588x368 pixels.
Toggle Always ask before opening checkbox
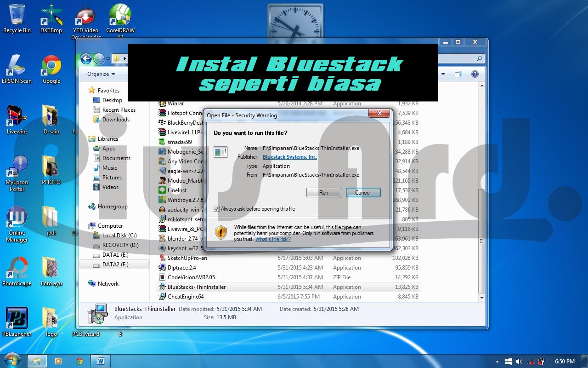click(216, 209)
